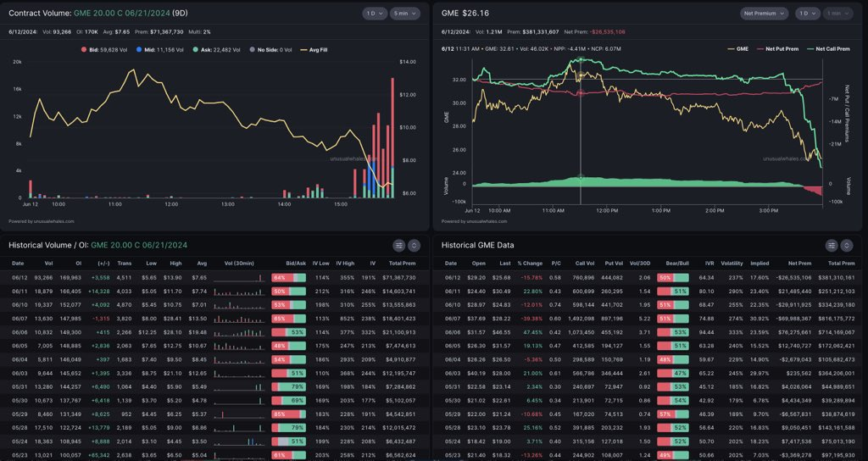Click the '47.45%' change cell for 06/06
868x461 pixels.
(533, 332)
